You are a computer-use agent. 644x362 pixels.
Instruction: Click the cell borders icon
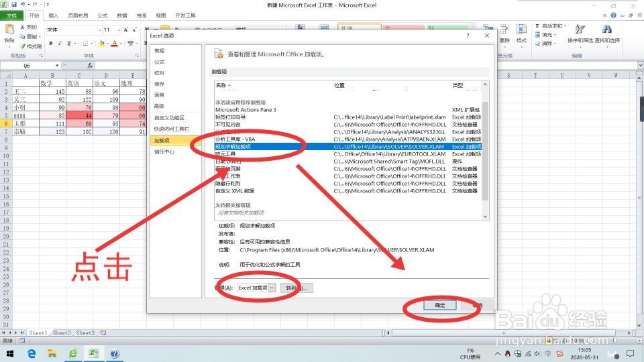point(85,43)
